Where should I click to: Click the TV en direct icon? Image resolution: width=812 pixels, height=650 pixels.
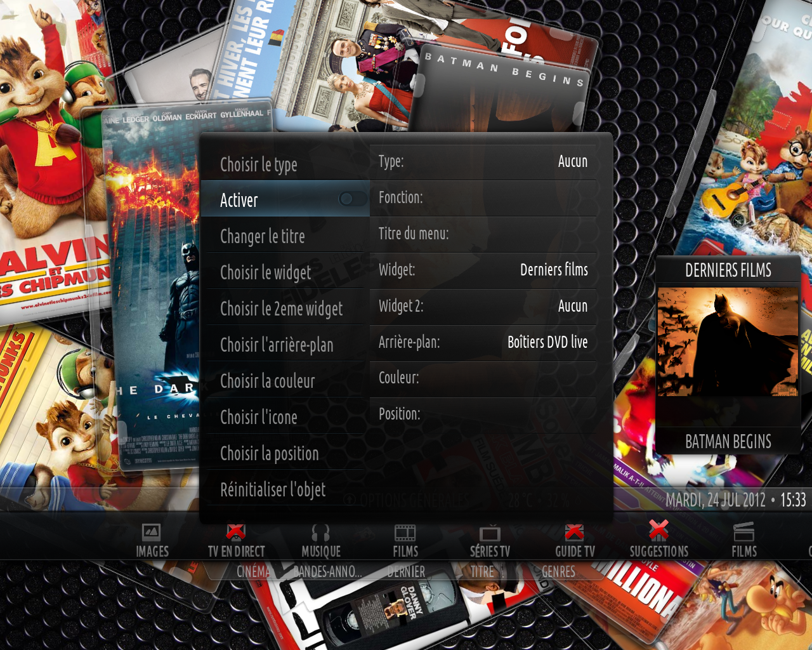(236, 533)
